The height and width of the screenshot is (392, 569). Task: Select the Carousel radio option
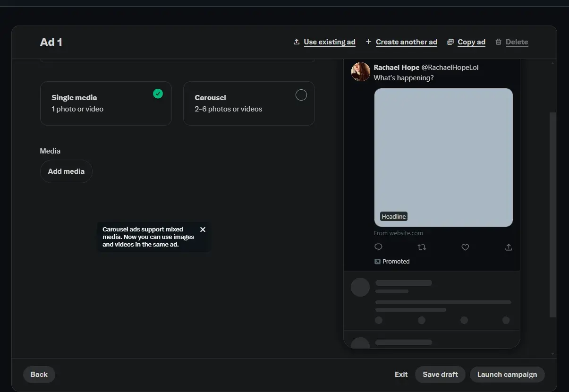pos(301,95)
